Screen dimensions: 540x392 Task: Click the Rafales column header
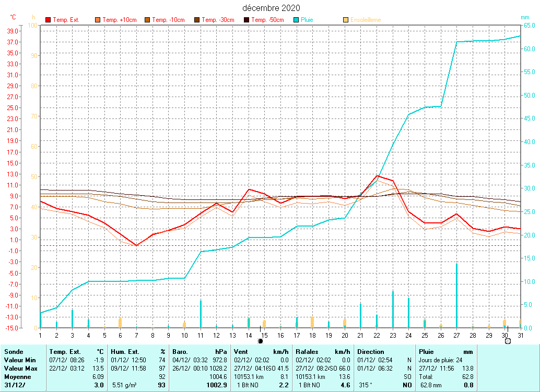pyautogui.click(x=307, y=352)
